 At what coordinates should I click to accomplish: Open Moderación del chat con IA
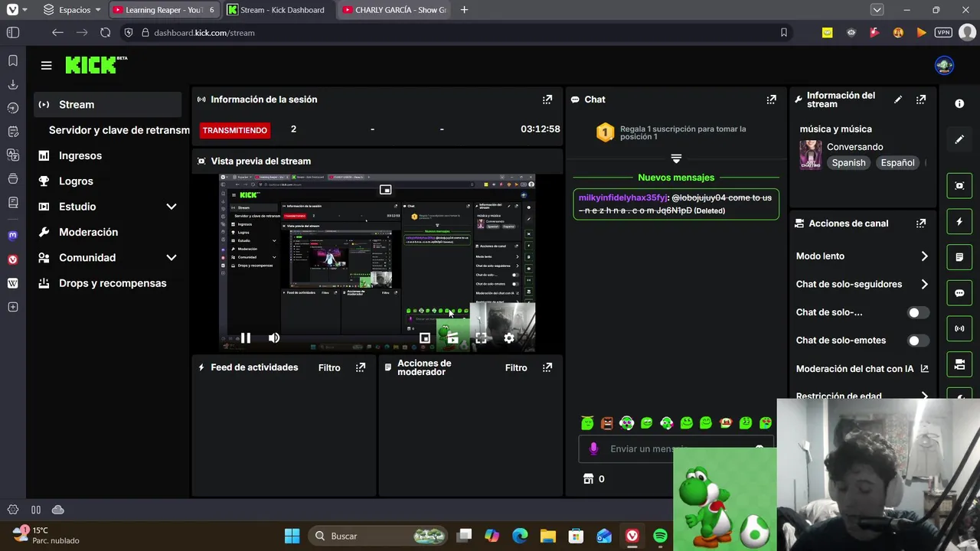861,369
